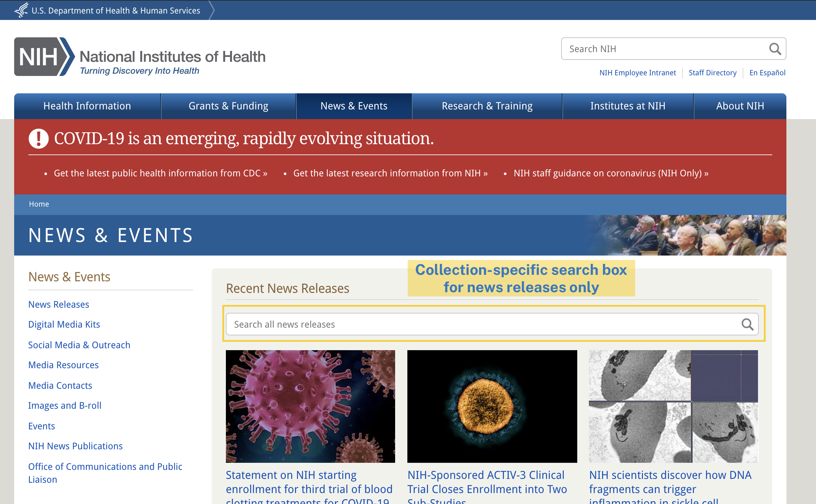Open Statement on NIH starting enrollment article
The width and height of the screenshot is (816, 504).
click(x=309, y=486)
